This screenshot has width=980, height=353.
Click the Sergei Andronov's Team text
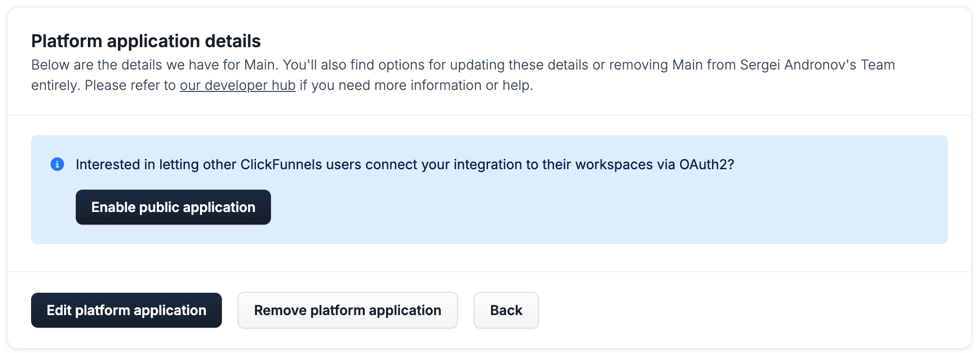click(817, 65)
